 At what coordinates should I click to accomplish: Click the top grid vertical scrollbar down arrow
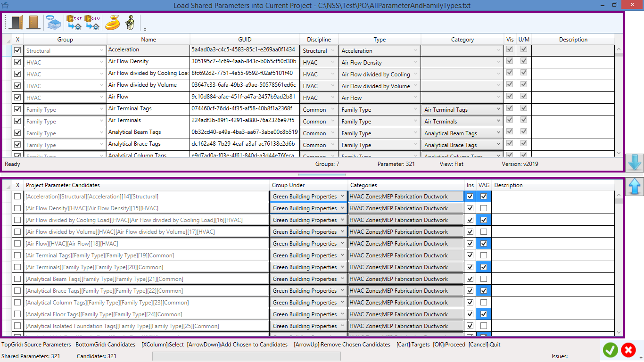(619, 153)
